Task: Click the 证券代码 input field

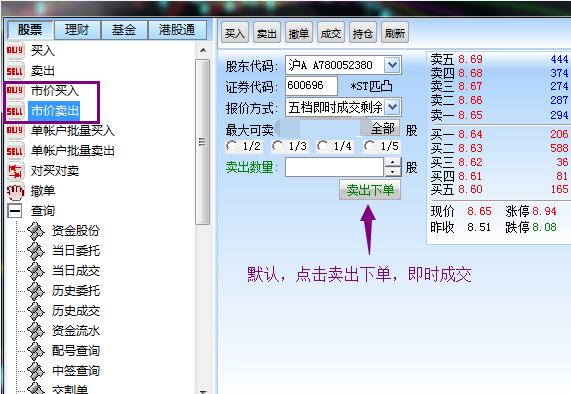Action: coord(311,86)
